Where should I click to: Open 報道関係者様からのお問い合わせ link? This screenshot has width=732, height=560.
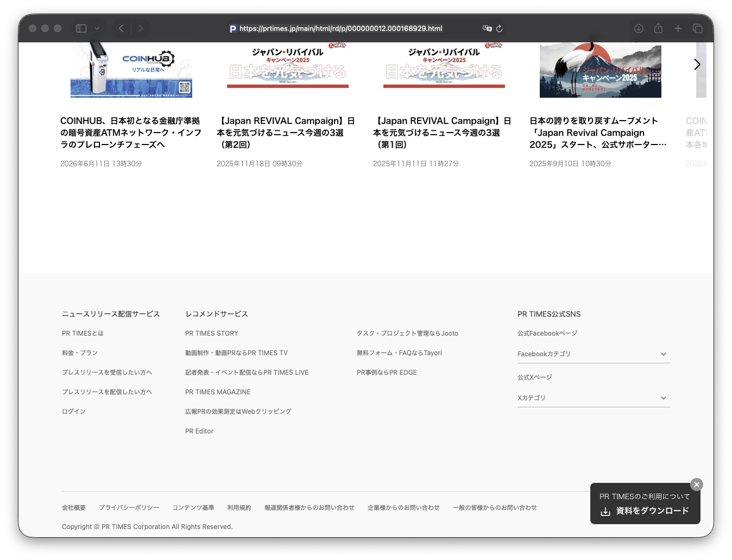pyautogui.click(x=310, y=508)
